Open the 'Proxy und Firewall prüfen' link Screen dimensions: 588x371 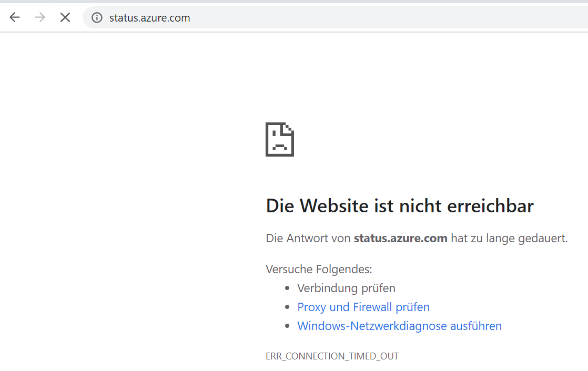pos(363,307)
